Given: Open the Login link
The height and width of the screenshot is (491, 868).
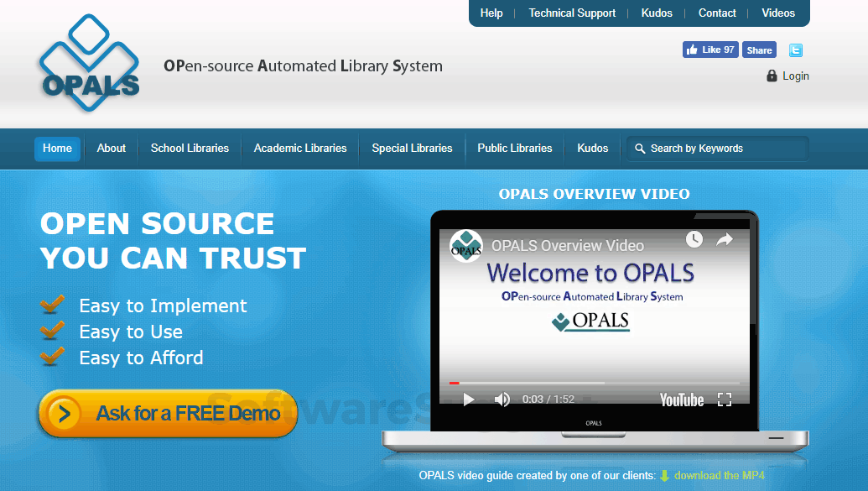Looking at the screenshot, I should pyautogui.click(x=796, y=76).
